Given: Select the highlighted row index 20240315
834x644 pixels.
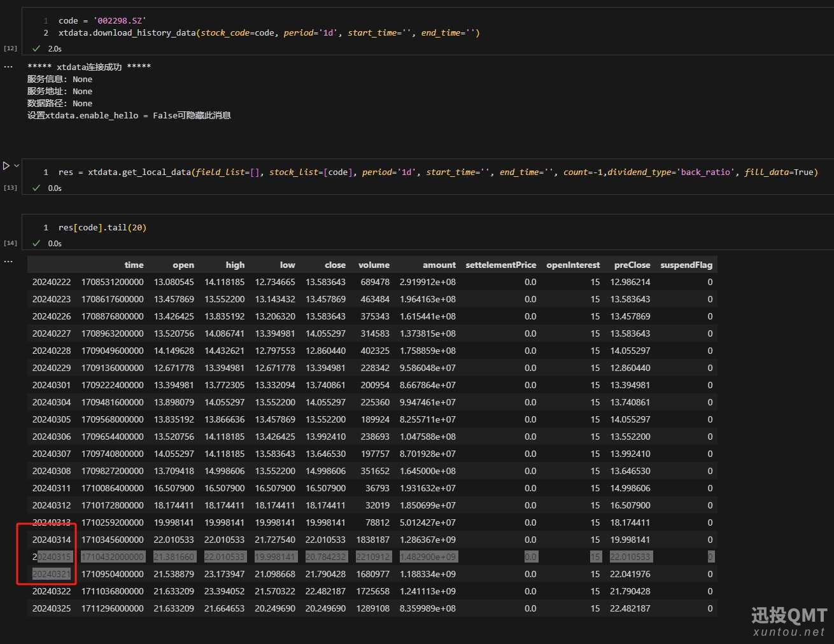Looking at the screenshot, I should [x=52, y=557].
